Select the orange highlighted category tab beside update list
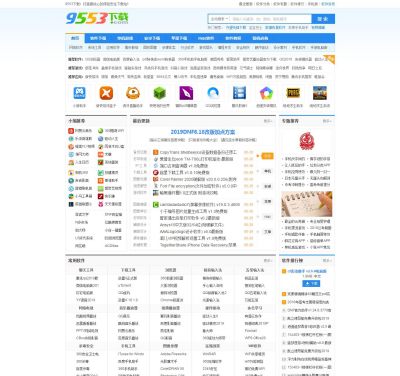 (x=267, y=156)
